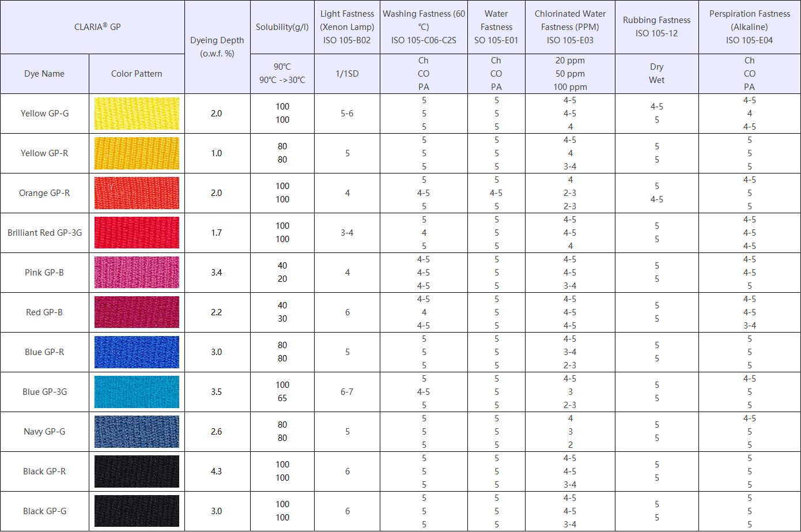
Task: Pick the Blue GP-R fabric swatch
Action: click(137, 352)
